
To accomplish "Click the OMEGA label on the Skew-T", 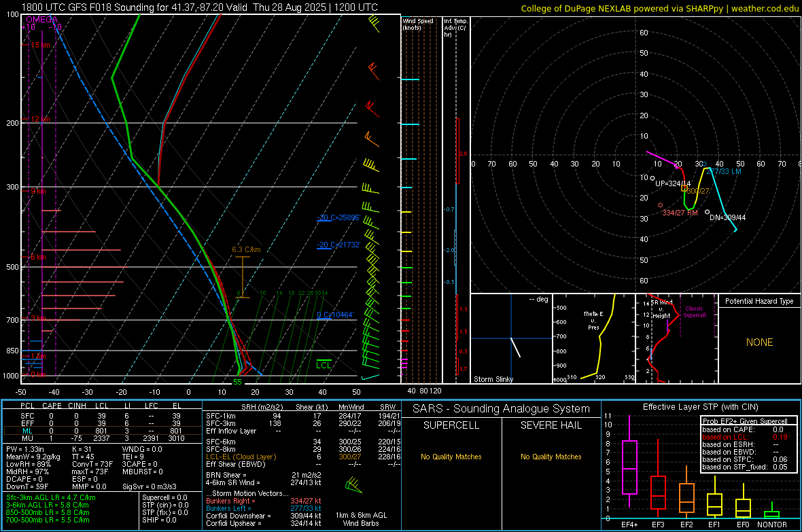I will (41, 20).
